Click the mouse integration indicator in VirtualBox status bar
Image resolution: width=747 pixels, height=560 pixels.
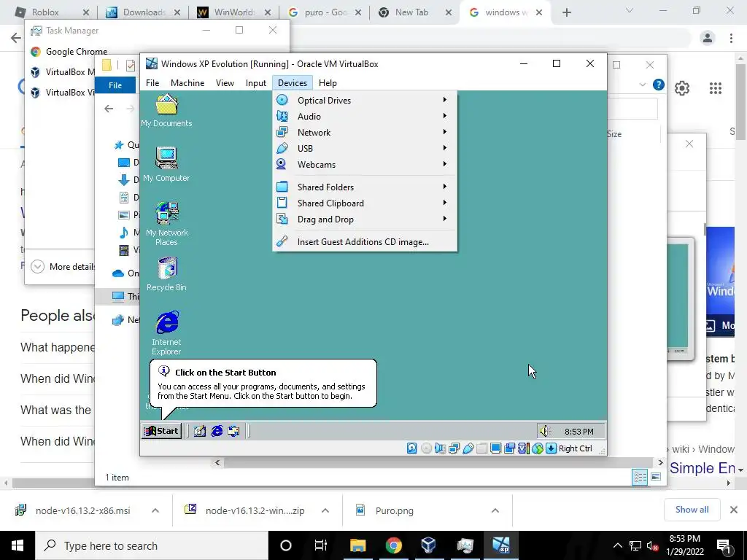538,448
